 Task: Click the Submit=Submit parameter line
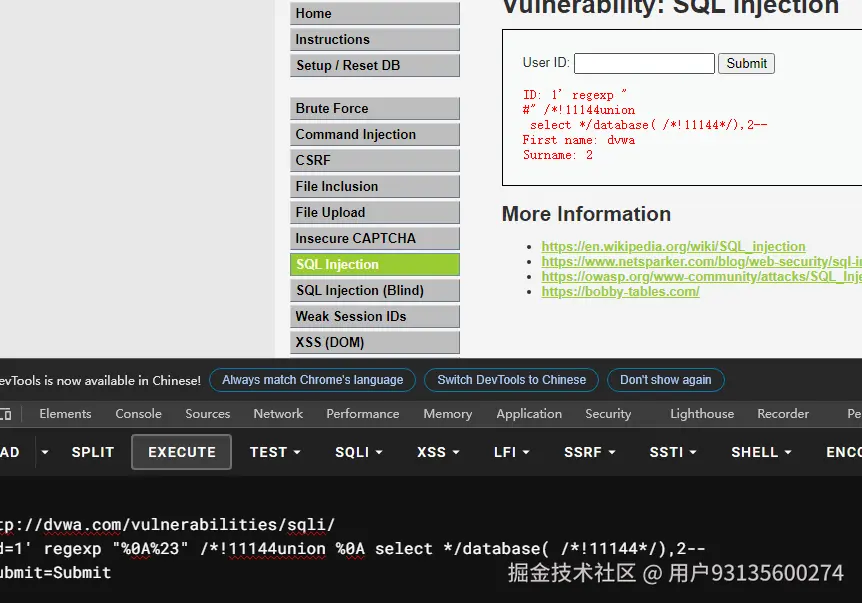55,573
